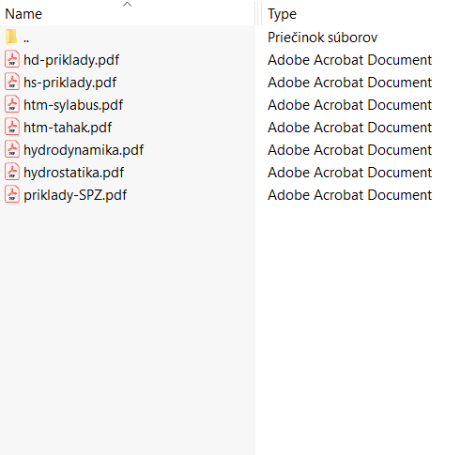Click the PDF icon next to hs-priklady.pdf

12,82
